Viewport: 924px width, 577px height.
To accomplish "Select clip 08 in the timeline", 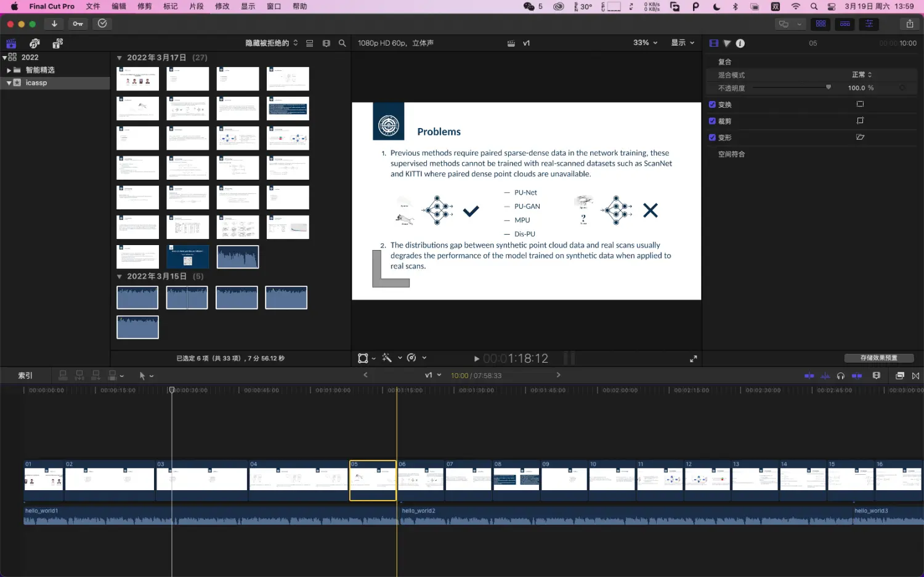I will pos(516,480).
